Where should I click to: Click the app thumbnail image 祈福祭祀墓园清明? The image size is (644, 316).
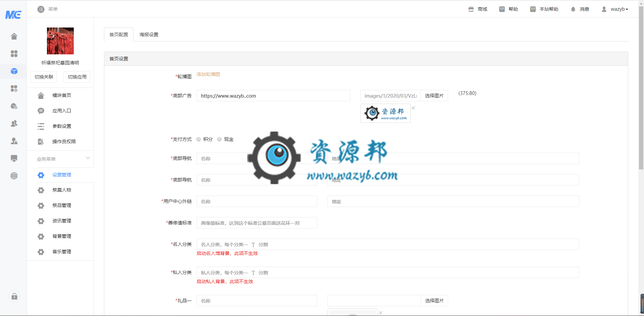[x=60, y=41]
